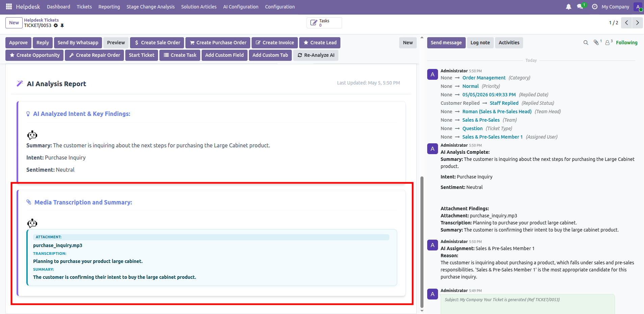Image resolution: width=644 pixels, height=314 pixels.
Task: Click the scrollbar down arrow
Action: tap(422, 311)
